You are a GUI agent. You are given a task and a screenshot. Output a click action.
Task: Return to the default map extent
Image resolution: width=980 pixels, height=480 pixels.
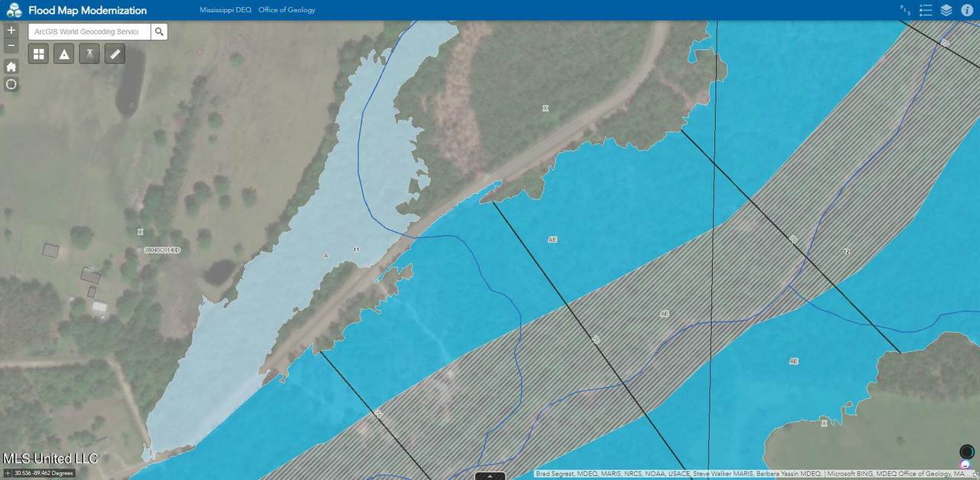point(11,67)
